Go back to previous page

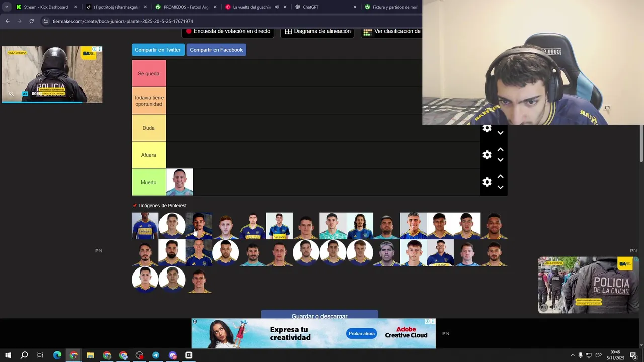7,21
